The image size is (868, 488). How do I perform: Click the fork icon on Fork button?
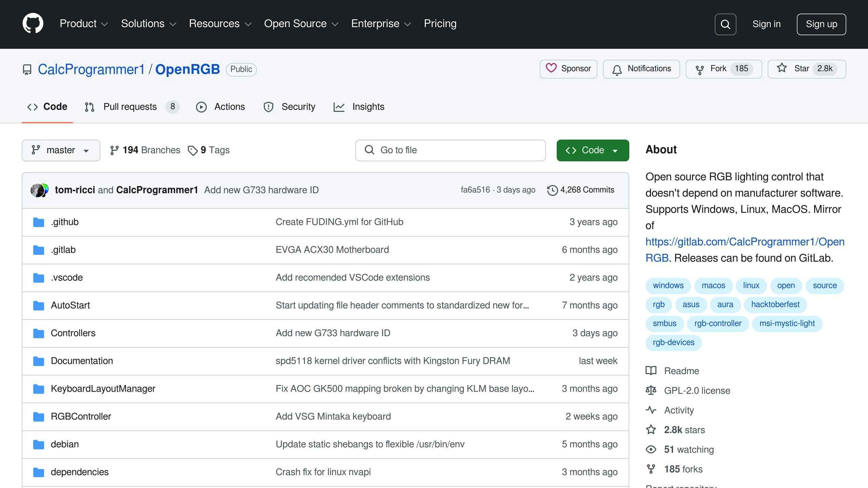699,70
